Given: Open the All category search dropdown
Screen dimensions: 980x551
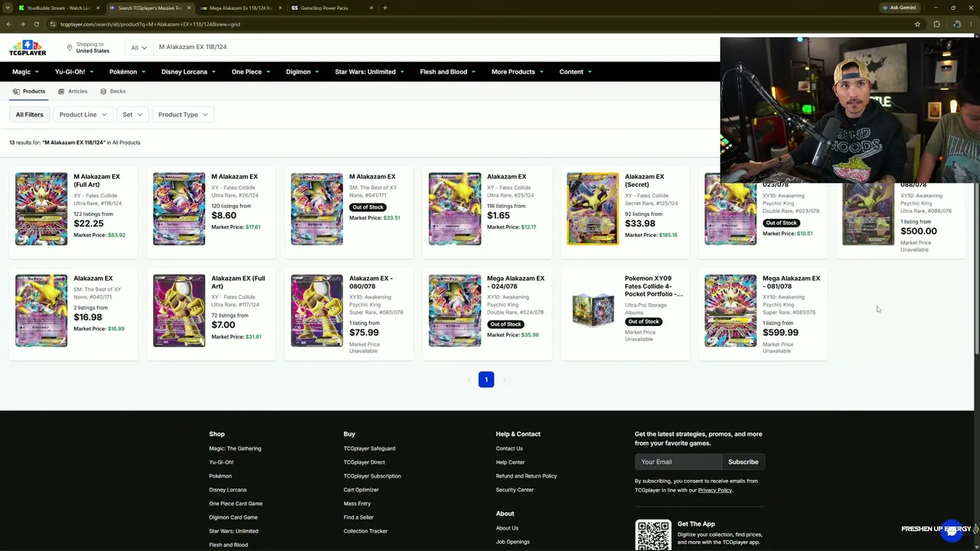Looking at the screenshot, I should [139, 47].
